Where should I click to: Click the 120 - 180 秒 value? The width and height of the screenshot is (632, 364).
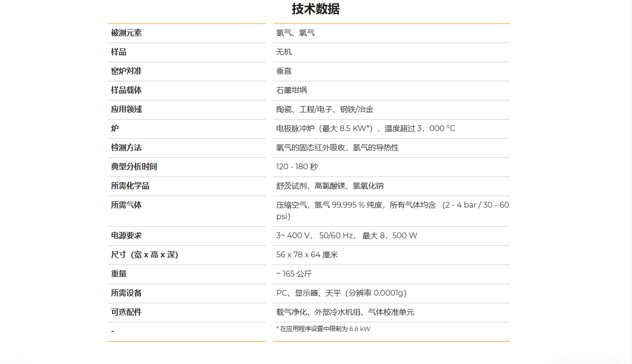click(x=297, y=167)
